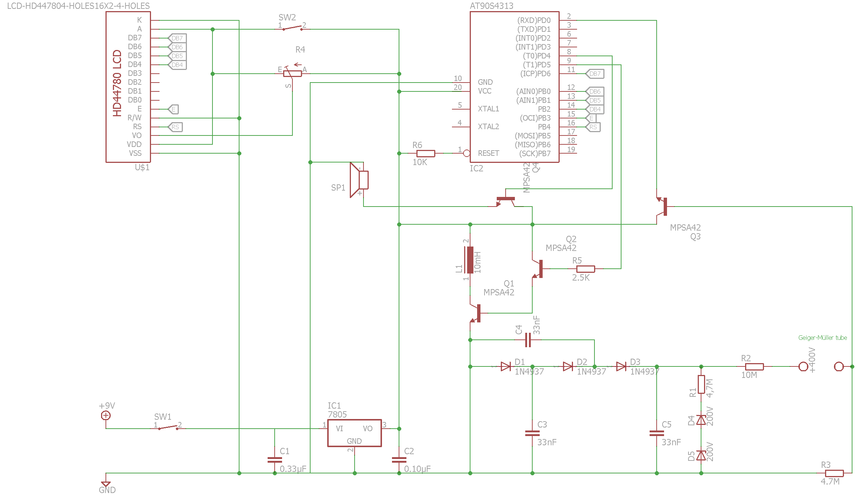Select the C2 0.10µF capacitor
Viewport: 868px width, 496px height.
click(x=399, y=460)
